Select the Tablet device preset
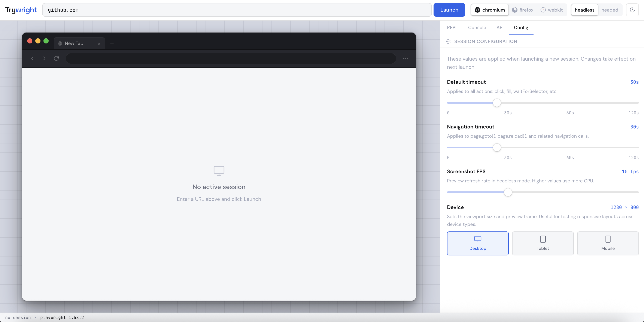Viewport: 644px width, 322px height. [543, 243]
